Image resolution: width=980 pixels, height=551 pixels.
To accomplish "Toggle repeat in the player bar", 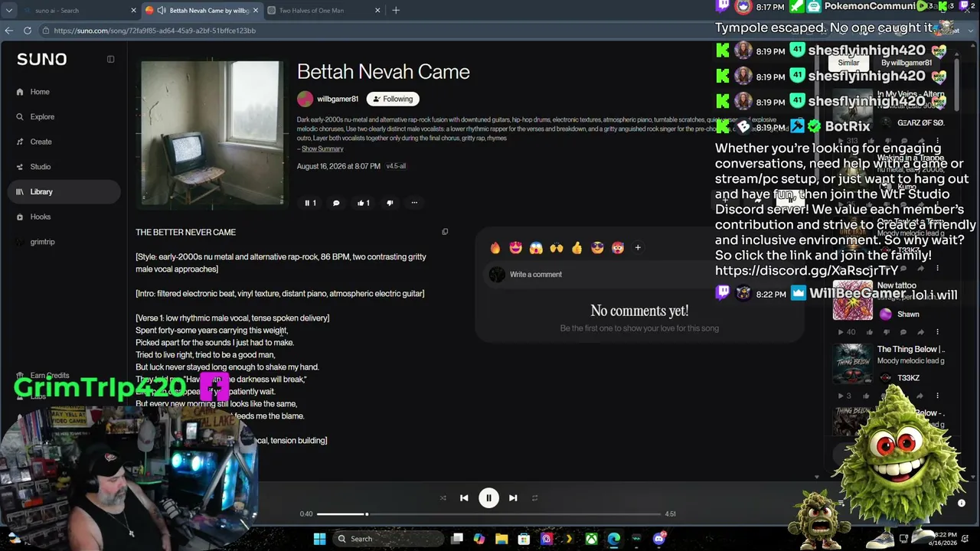I will (x=534, y=498).
